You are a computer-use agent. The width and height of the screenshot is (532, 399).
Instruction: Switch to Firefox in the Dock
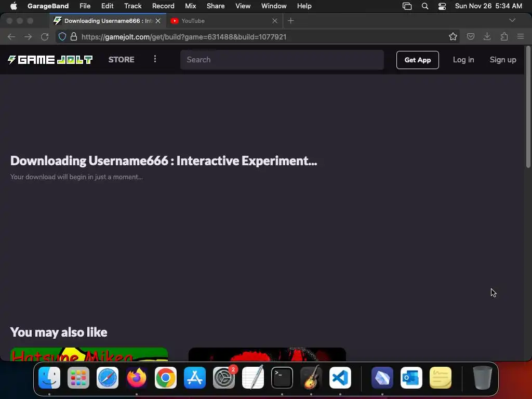[x=137, y=378]
